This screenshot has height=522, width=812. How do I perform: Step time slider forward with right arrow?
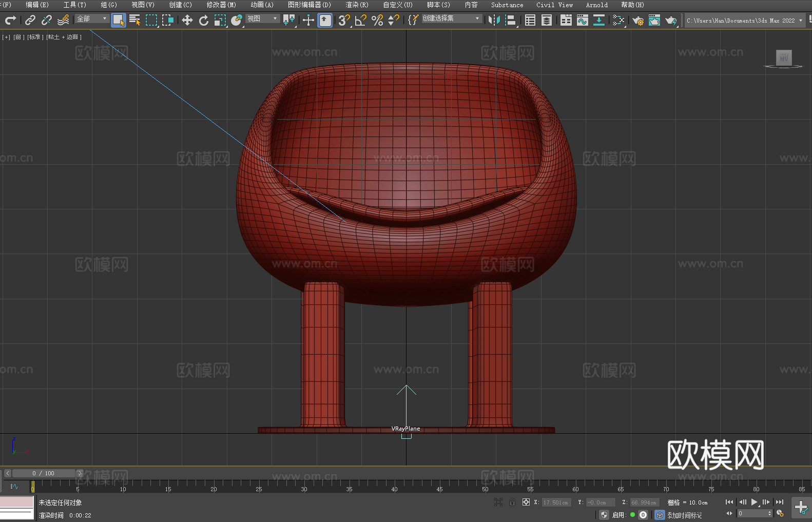[x=80, y=473]
